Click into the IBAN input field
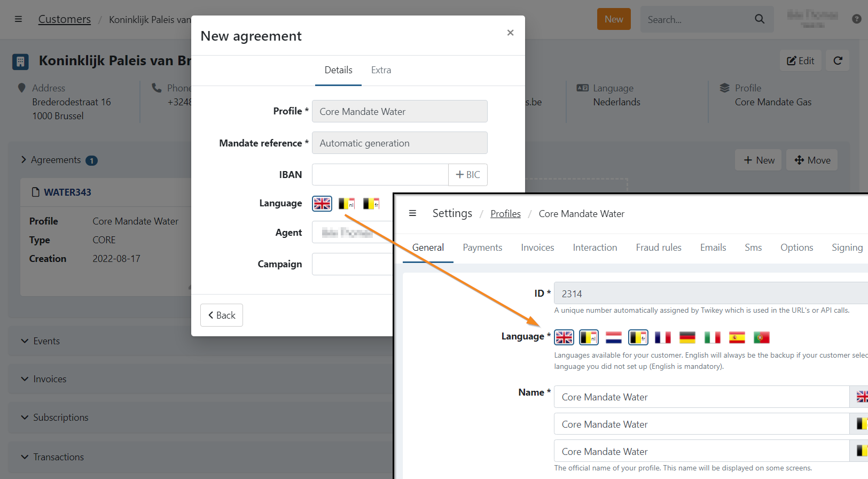This screenshot has height=479, width=868. coord(380,175)
